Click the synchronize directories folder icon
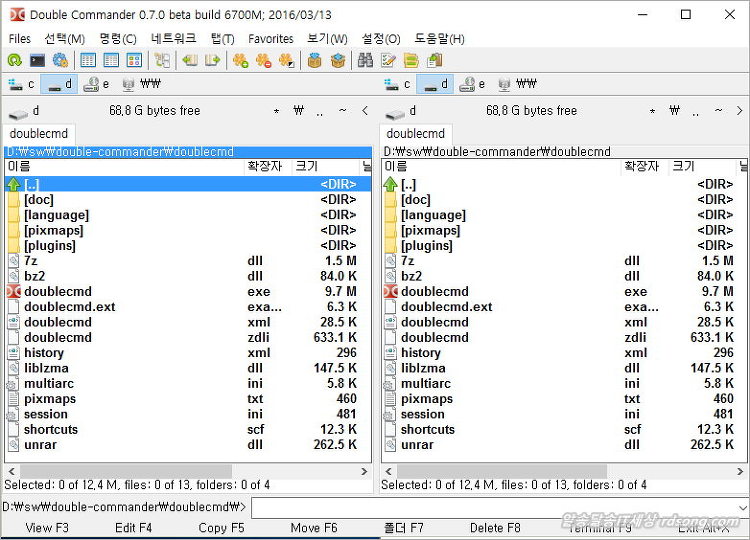The width and height of the screenshot is (750, 540). 411,61
